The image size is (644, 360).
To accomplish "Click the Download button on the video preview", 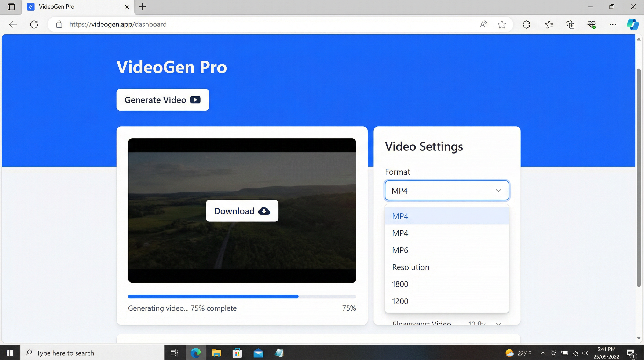I will [x=242, y=211].
